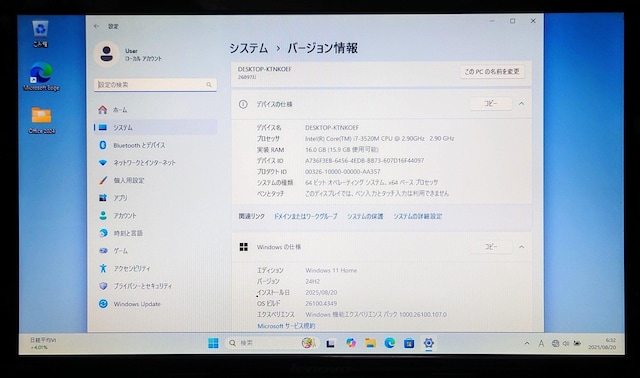
Task: Click the Settings gear on the taskbar
Action: point(428,343)
